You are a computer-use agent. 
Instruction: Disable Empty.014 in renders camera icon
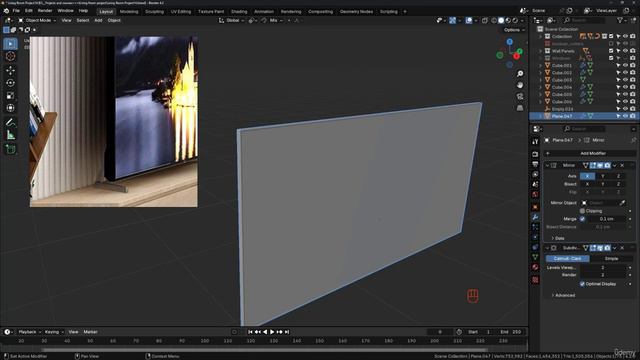coord(633,109)
